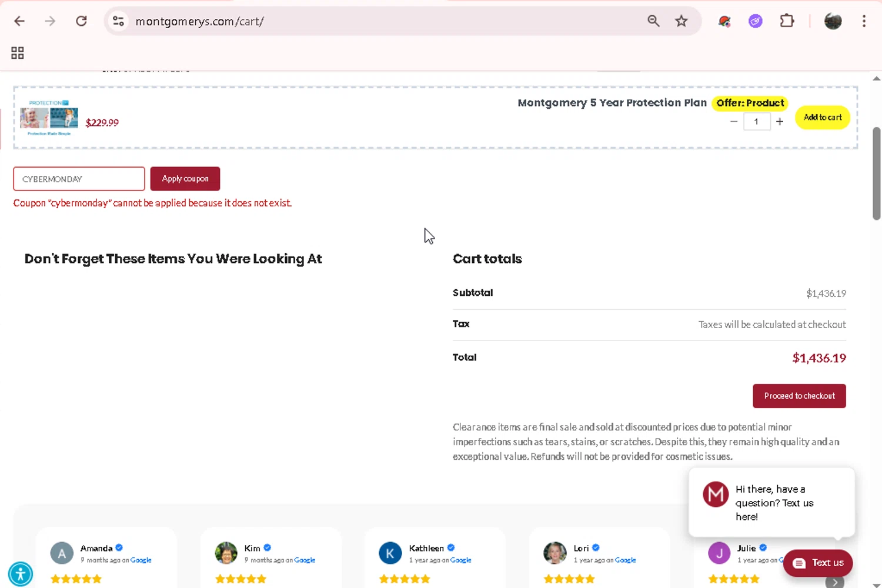This screenshot has height=588, width=882.
Task: Click Amanda's five-star rating
Action: click(x=76, y=579)
